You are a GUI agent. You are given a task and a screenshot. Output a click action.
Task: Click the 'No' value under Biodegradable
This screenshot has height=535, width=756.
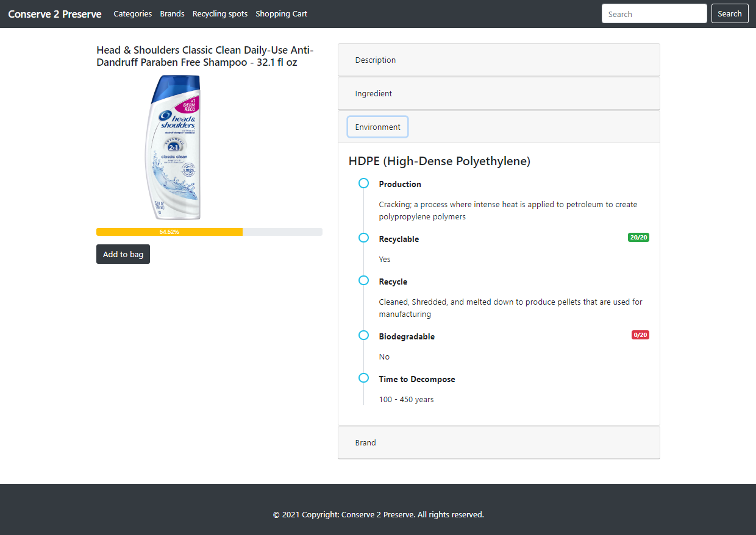tap(384, 357)
